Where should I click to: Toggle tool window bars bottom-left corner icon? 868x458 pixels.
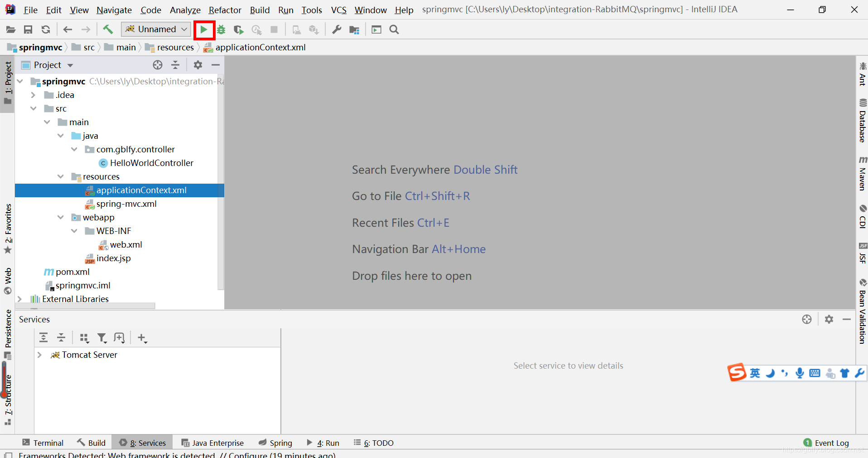click(8, 455)
